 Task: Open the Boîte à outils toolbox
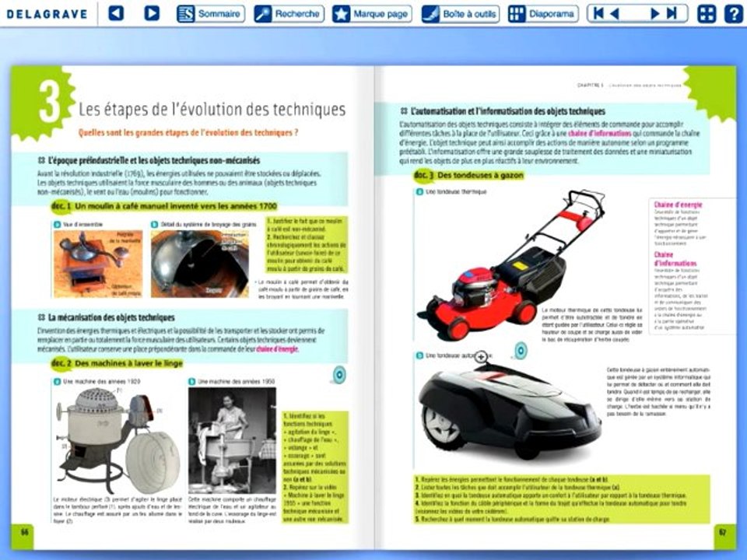[461, 14]
